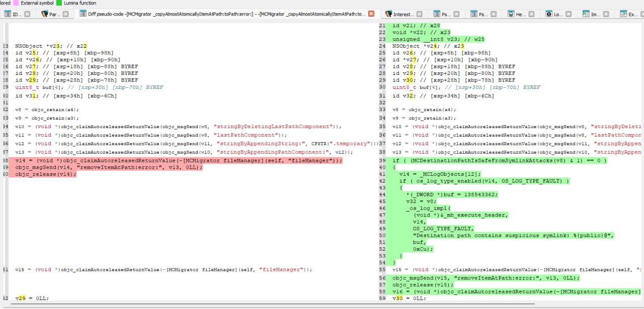Click "OS_LOG_TYPE_FAULT," on right line 49
This screenshot has height=309, width=644.
pos(442,229)
